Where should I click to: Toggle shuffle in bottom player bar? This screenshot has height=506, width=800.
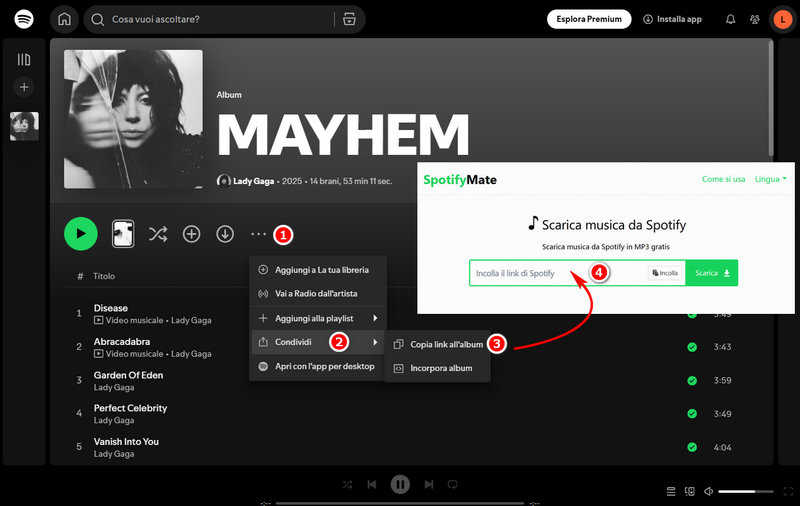[x=347, y=485]
